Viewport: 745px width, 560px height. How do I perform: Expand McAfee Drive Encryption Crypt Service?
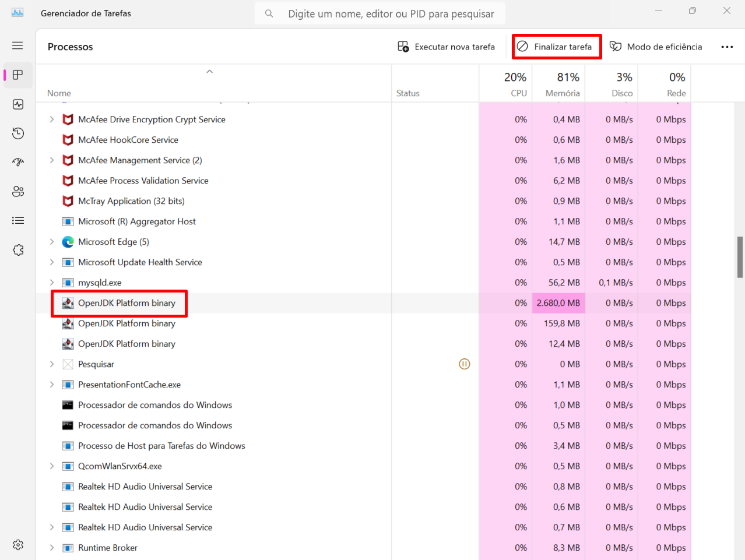(52, 119)
